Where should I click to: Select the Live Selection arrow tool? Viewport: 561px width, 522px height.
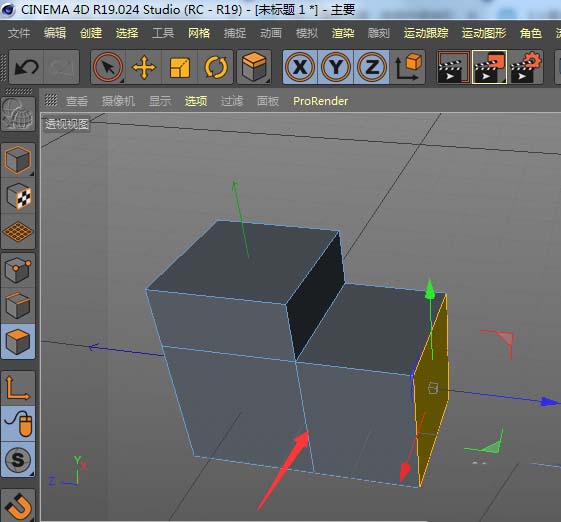point(108,67)
